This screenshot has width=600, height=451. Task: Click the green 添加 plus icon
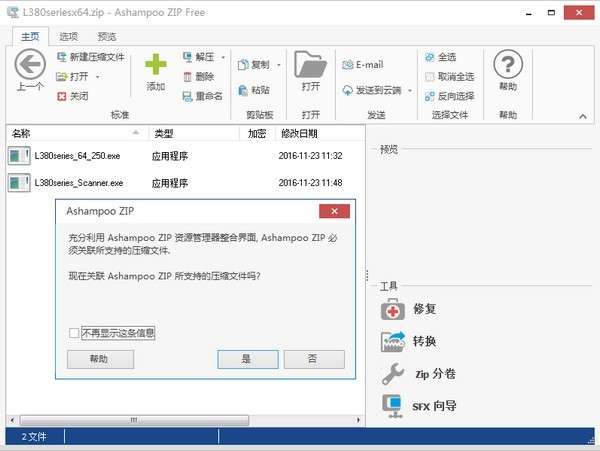click(156, 64)
